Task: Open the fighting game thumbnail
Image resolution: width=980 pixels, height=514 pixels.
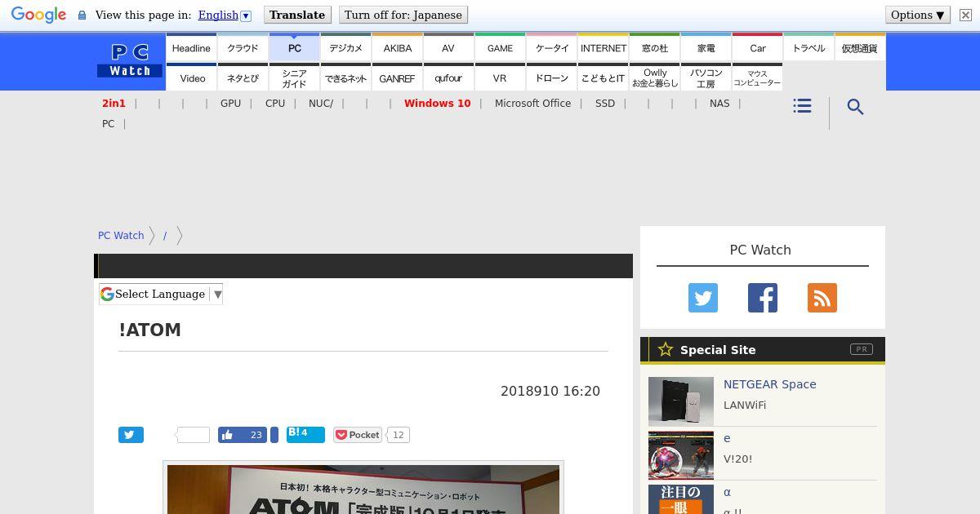Action: (x=681, y=455)
